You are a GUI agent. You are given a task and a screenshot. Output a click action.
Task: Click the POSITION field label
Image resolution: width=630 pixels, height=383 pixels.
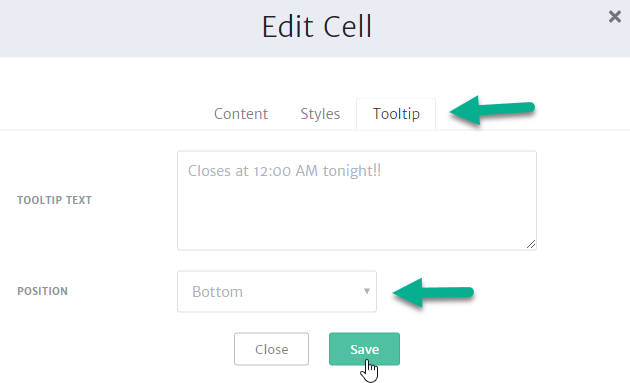[x=42, y=291]
